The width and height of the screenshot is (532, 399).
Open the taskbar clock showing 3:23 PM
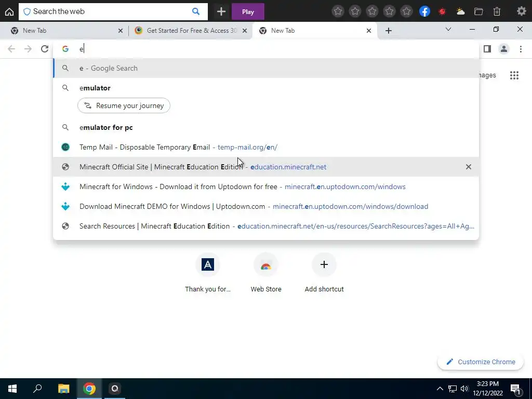coord(487,389)
